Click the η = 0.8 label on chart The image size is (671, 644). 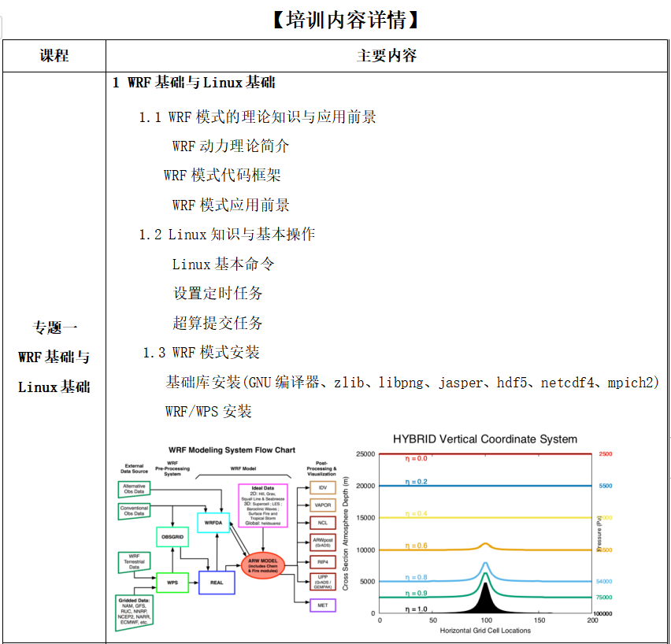[x=416, y=577]
